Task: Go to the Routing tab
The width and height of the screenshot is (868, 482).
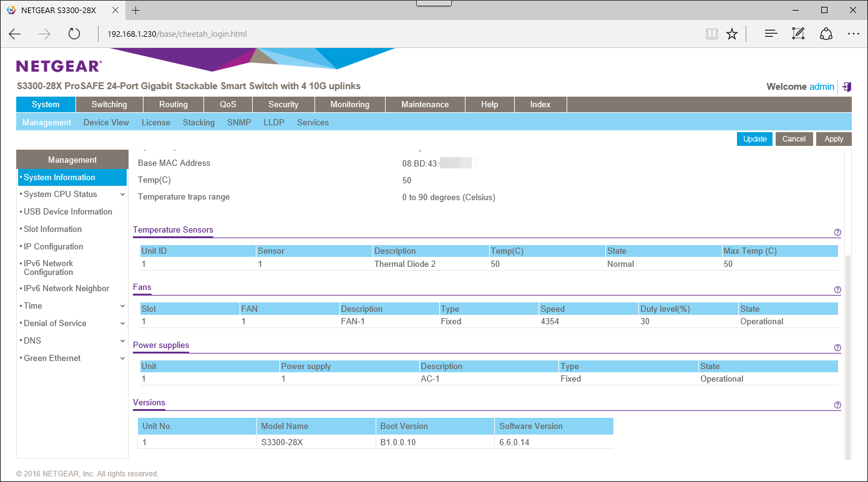Action: 173,105
